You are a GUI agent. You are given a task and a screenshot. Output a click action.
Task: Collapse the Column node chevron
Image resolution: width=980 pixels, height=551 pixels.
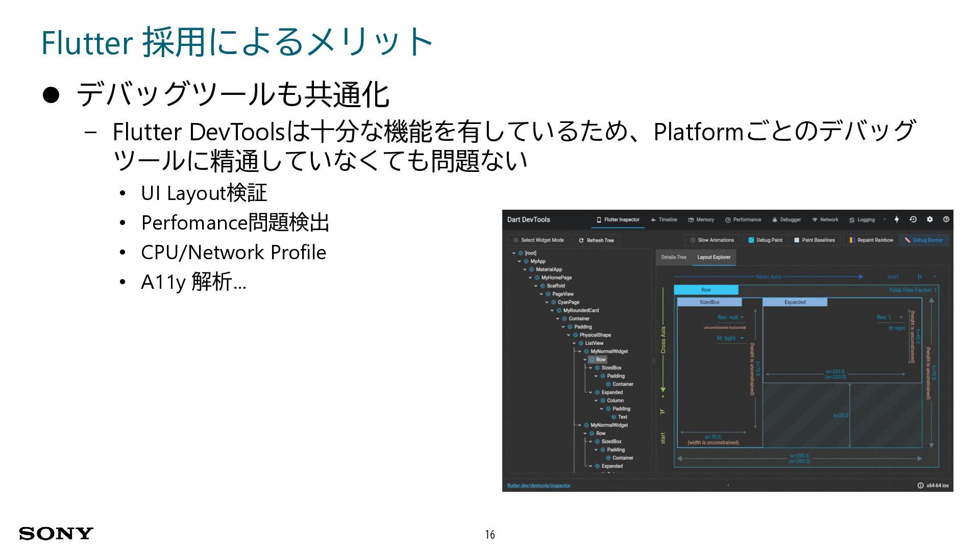tap(596, 400)
